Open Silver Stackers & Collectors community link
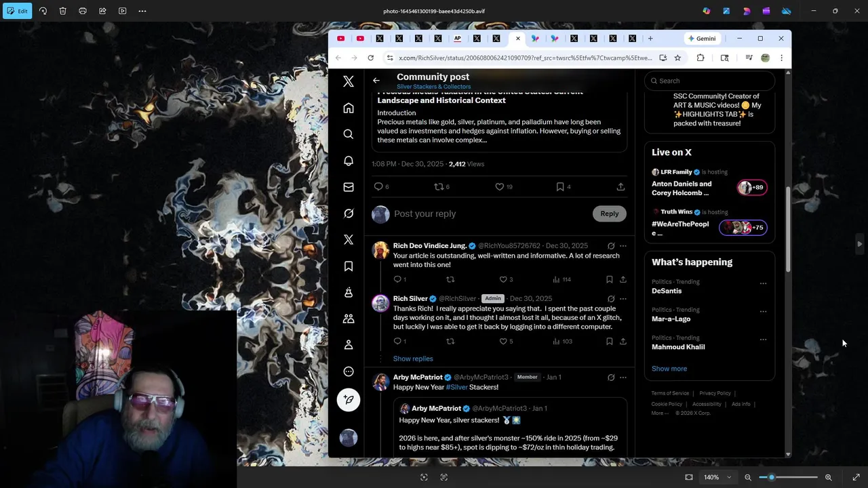Image resolution: width=868 pixels, height=488 pixels. click(x=433, y=87)
